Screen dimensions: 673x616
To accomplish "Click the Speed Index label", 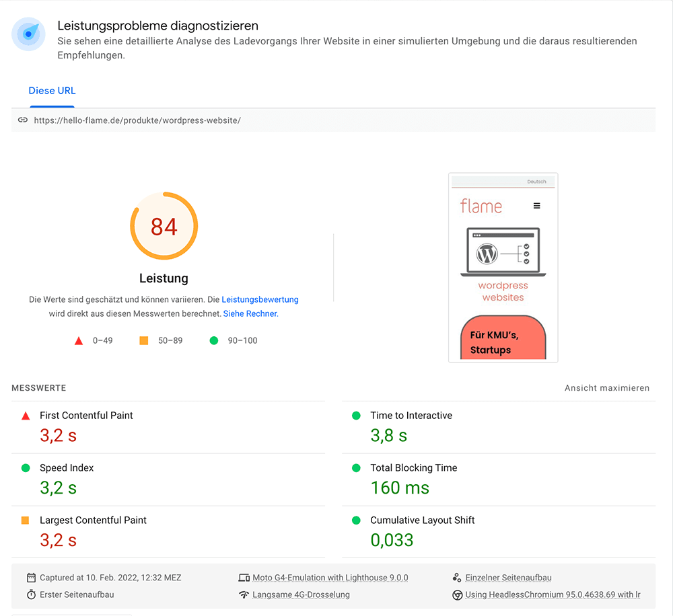I will [x=67, y=468].
